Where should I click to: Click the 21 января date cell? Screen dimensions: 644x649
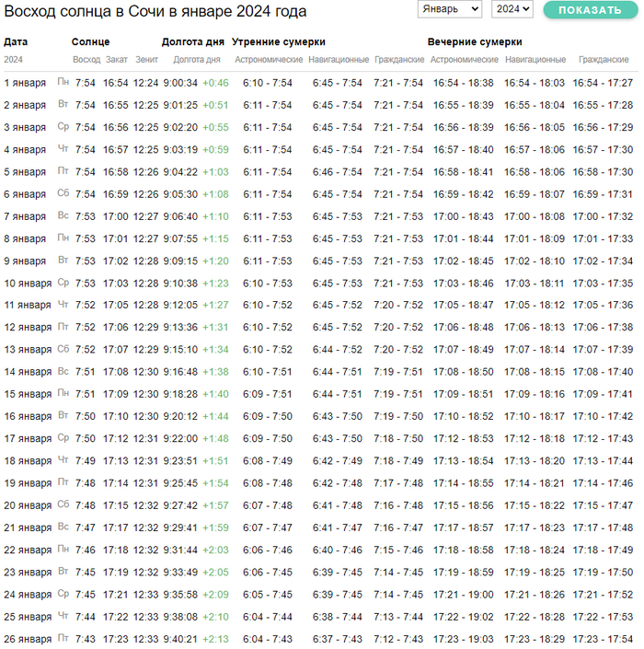[28, 528]
